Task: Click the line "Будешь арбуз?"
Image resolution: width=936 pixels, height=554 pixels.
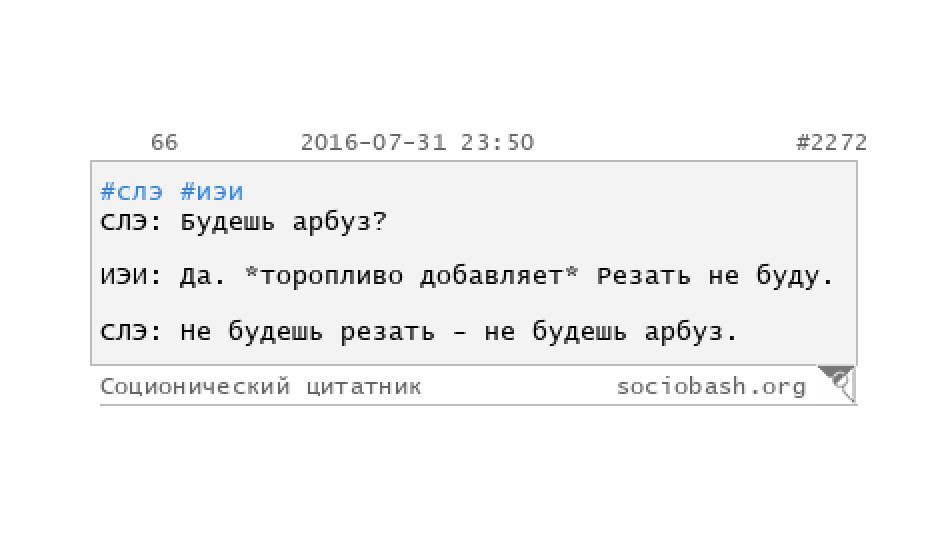Action: click(x=284, y=222)
